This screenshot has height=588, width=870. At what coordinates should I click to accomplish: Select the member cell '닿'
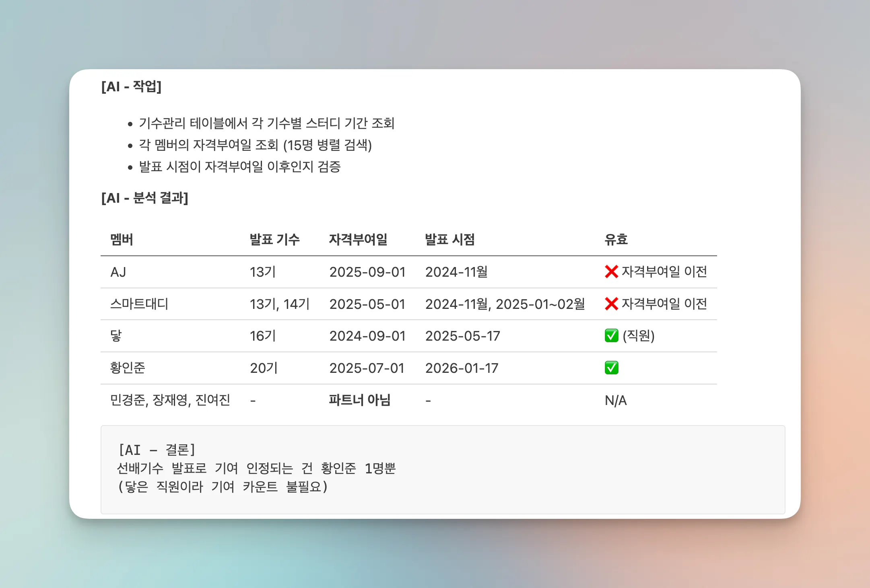[116, 336]
